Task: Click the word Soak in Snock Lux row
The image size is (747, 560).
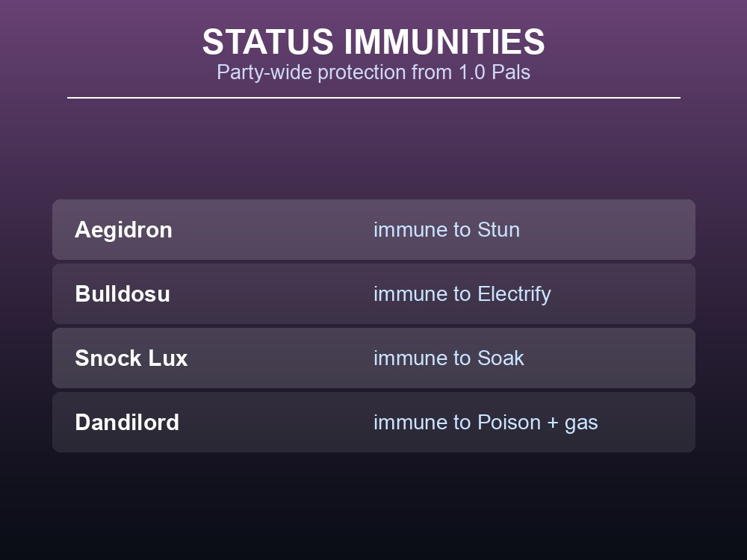Action: point(500,358)
